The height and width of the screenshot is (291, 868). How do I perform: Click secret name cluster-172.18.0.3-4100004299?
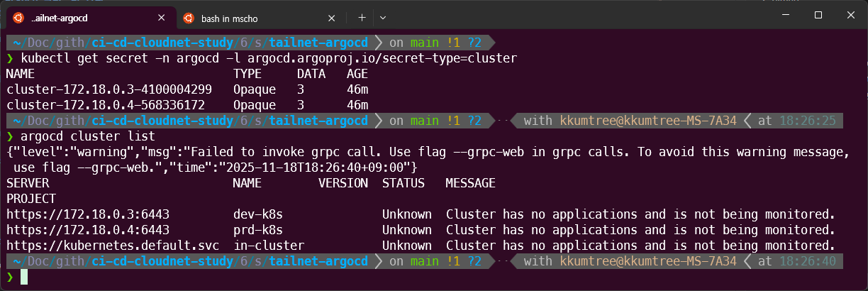click(108, 89)
